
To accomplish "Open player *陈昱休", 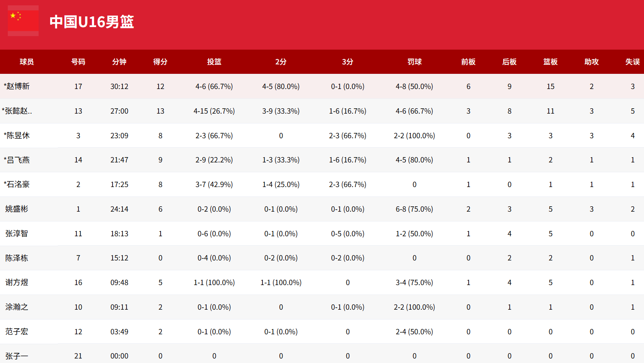I will 17,135.
